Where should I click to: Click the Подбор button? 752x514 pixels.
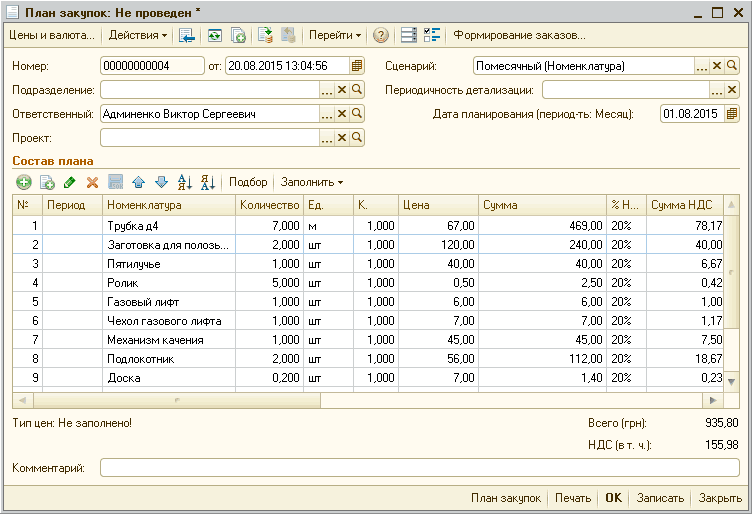(248, 182)
